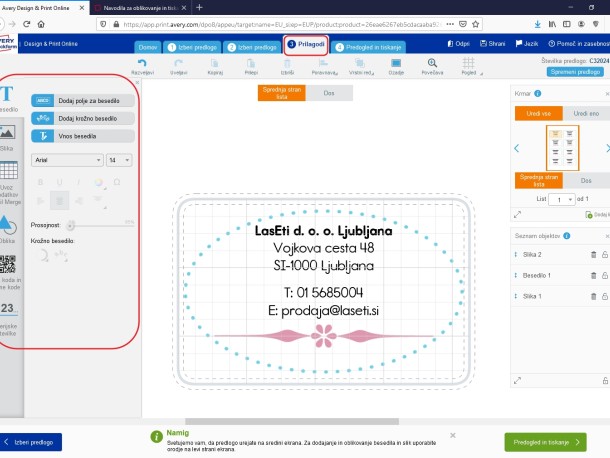Select step 3 Prilagodi tab
The height and width of the screenshot is (458, 610).
(306, 44)
